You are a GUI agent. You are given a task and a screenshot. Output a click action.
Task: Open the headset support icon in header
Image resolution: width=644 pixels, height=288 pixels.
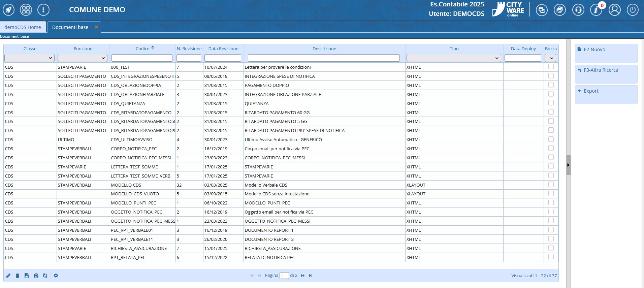(x=578, y=10)
